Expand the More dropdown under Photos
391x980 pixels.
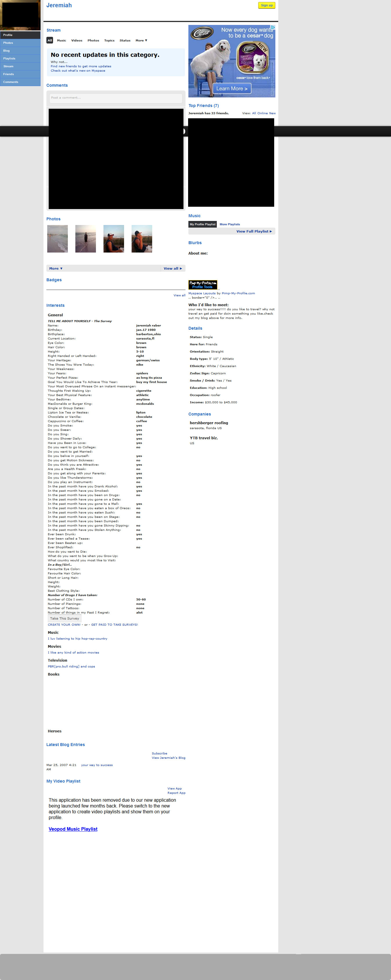point(56,268)
